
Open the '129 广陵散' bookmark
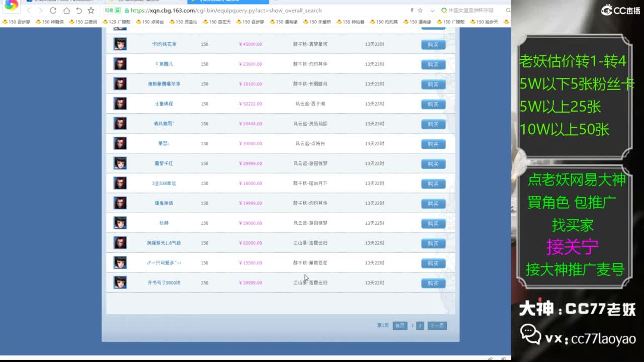116,22
